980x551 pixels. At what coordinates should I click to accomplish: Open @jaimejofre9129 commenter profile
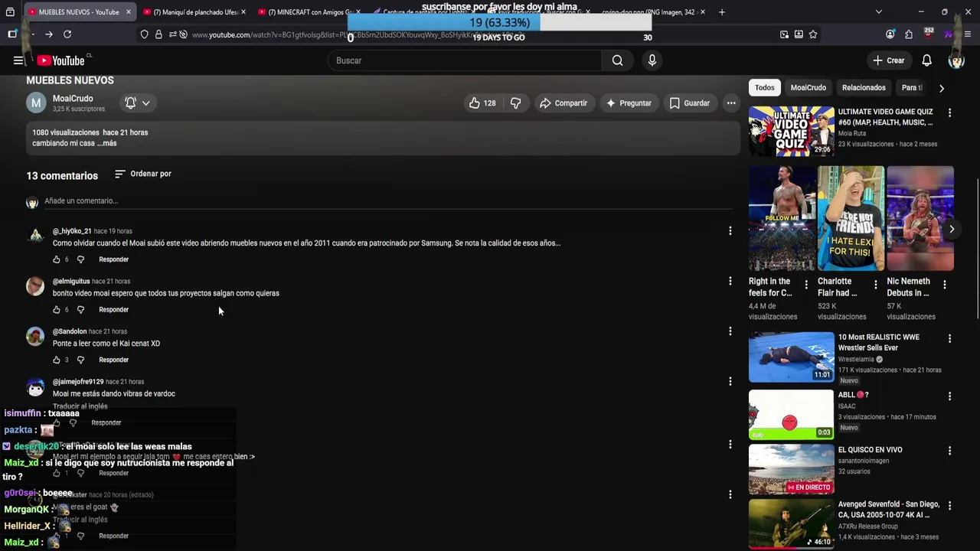pos(78,382)
